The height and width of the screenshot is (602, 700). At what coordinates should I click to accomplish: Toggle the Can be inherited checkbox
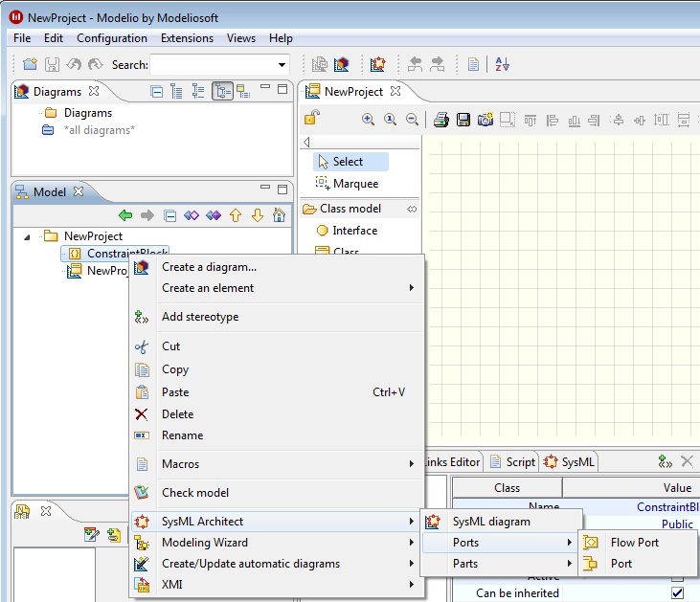tap(677, 592)
